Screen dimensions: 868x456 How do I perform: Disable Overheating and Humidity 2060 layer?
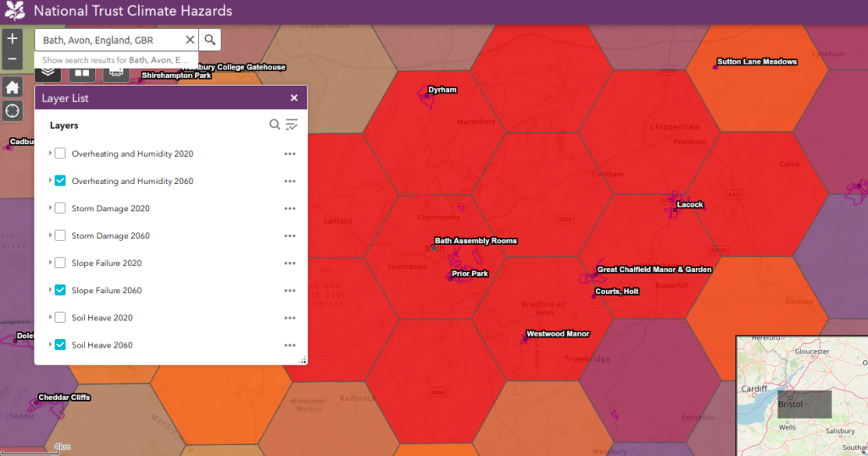point(60,181)
